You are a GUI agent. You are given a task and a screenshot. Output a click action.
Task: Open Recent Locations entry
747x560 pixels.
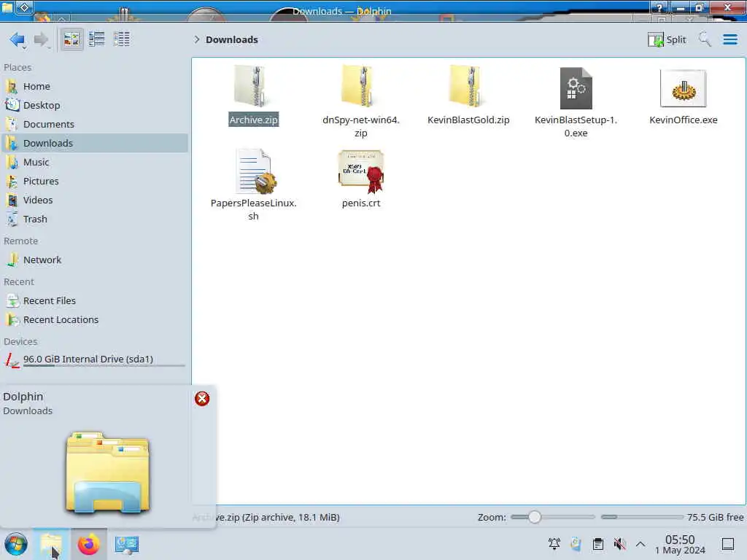pos(96,320)
